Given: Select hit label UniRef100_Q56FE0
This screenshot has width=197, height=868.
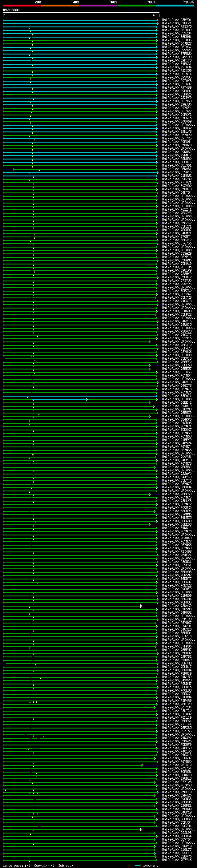Looking at the screenshot, I should tap(177, 362).
